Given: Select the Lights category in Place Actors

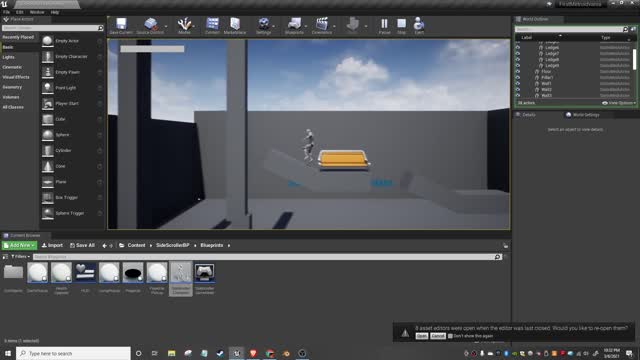Looking at the screenshot, I should tap(8, 57).
